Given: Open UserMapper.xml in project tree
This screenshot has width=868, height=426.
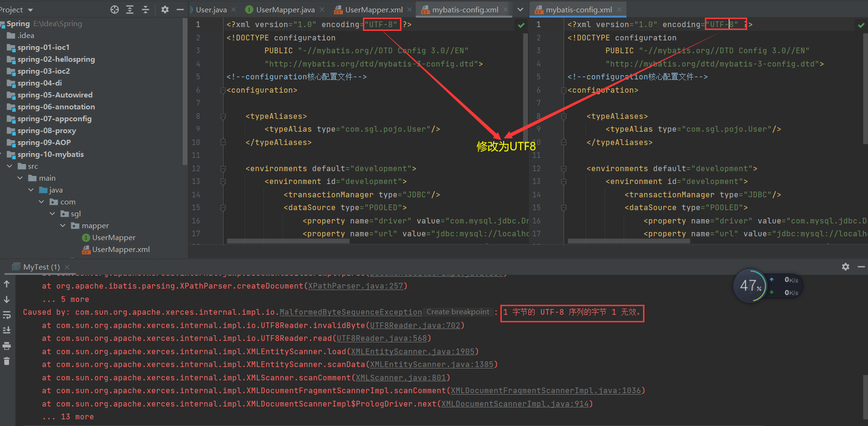Looking at the screenshot, I should point(121,250).
